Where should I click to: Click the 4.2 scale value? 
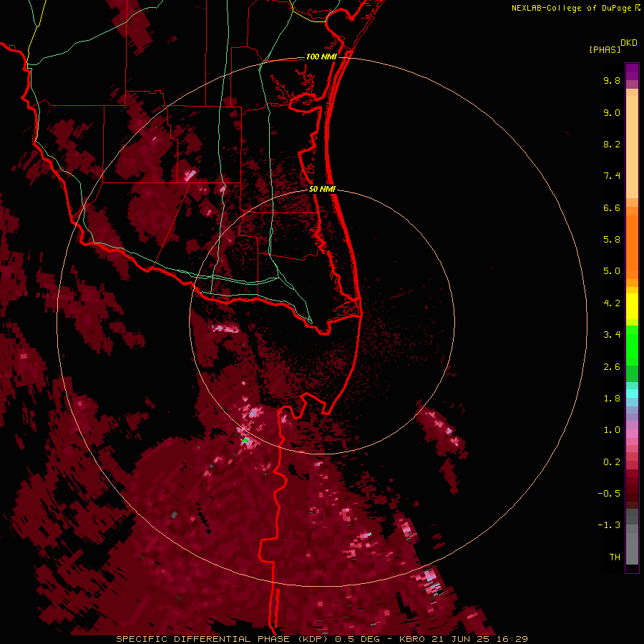[612, 303]
